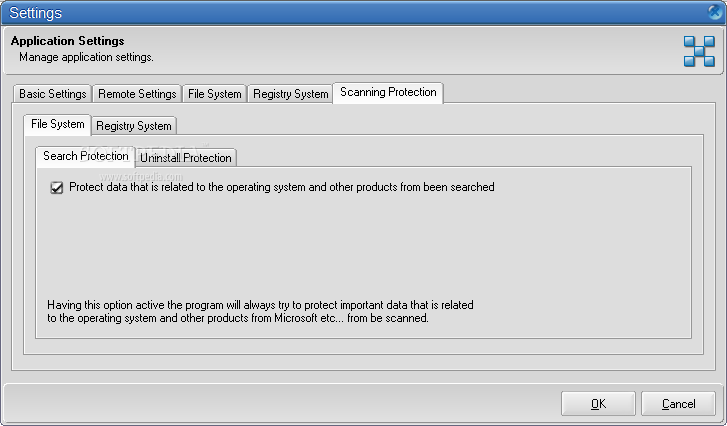The height and width of the screenshot is (426, 727).
Task: Click the 'Having this option active' help text
Action: point(260,312)
